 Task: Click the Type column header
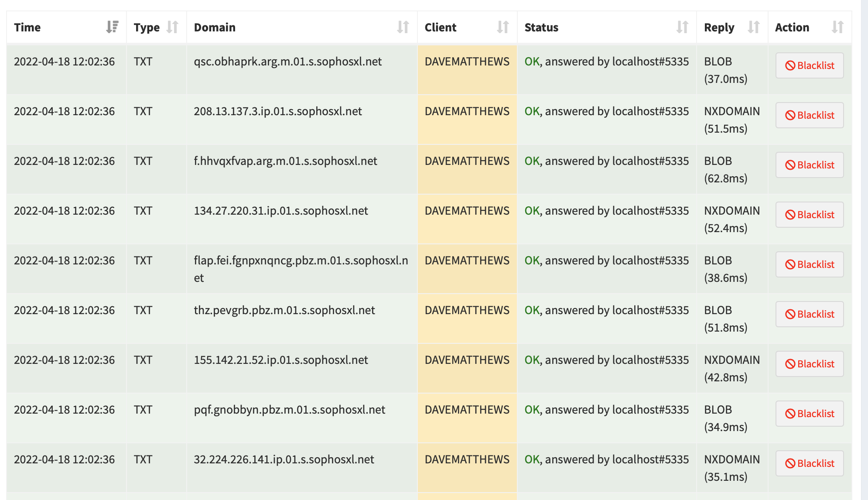tap(157, 27)
